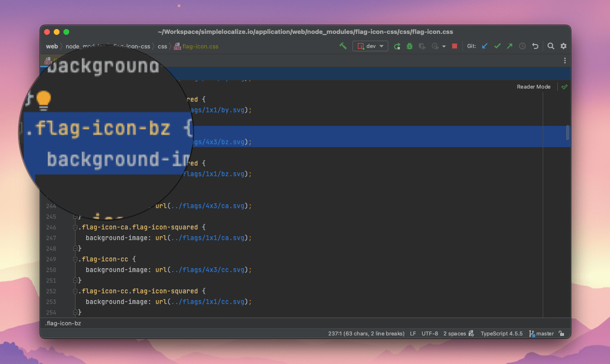Toggle the read-only lock icon

coord(561,334)
